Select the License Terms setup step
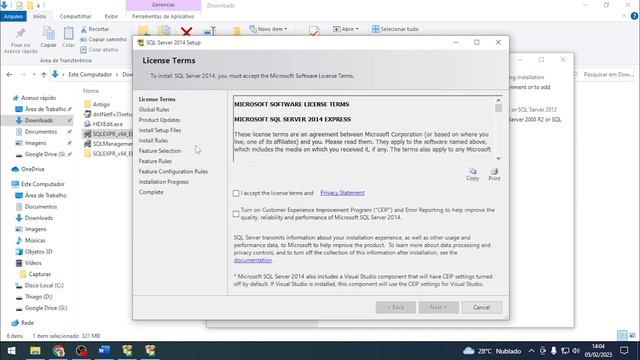The image size is (640, 360). pyautogui.click(x=157, y=99)
